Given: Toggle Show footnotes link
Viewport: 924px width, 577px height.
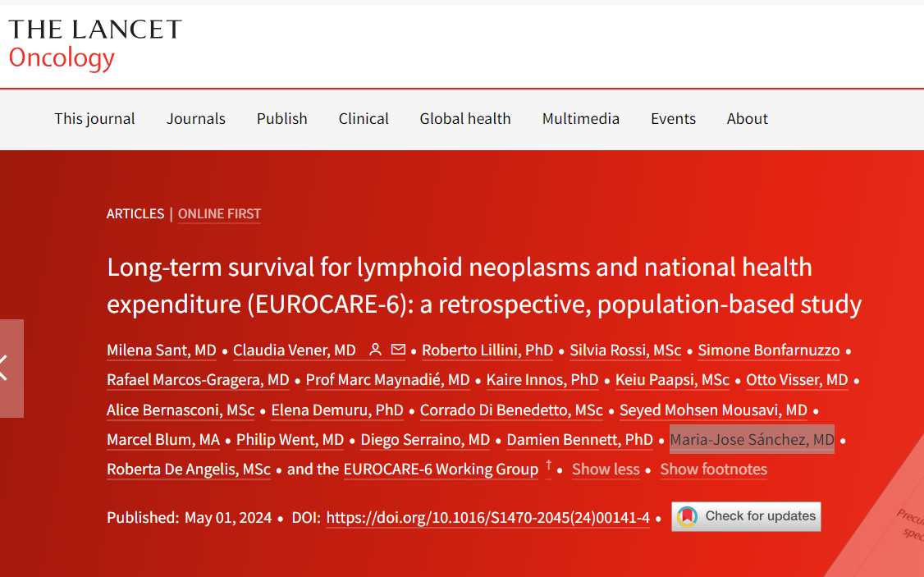Looking at the screenshot, I should 713,469.
